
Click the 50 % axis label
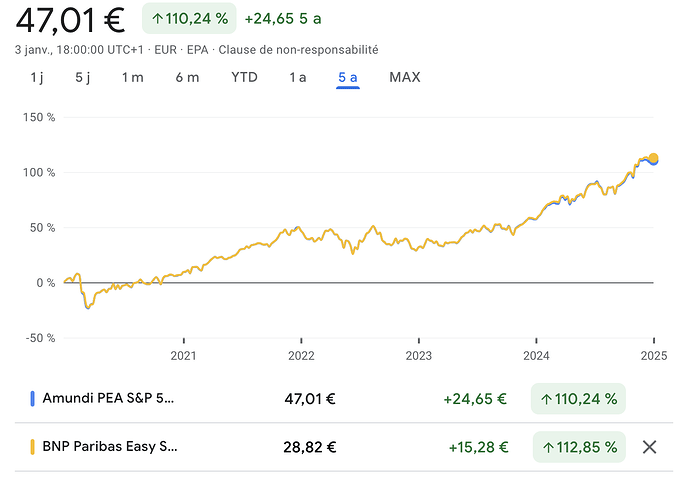click(42, 228)
